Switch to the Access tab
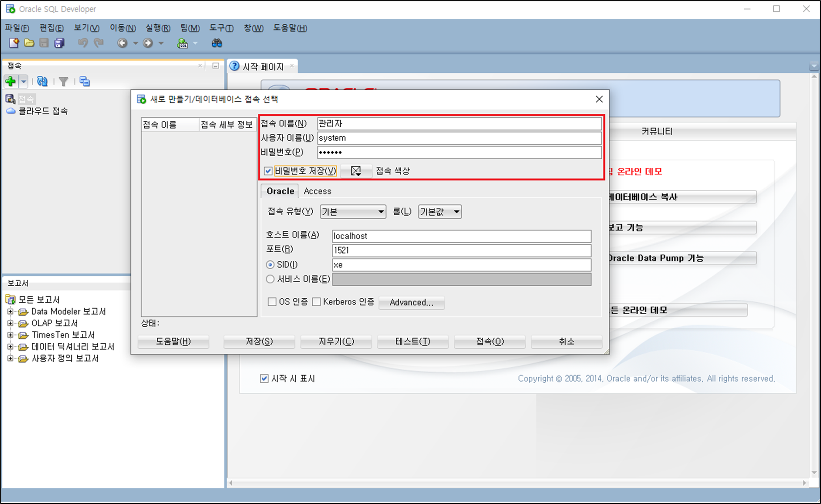 (x=318, y=191)
